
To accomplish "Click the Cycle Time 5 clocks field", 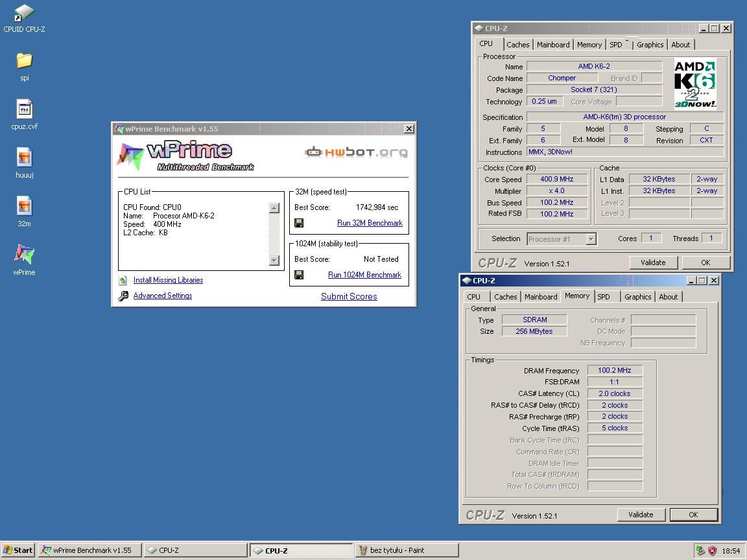I will tap(615, 428).
